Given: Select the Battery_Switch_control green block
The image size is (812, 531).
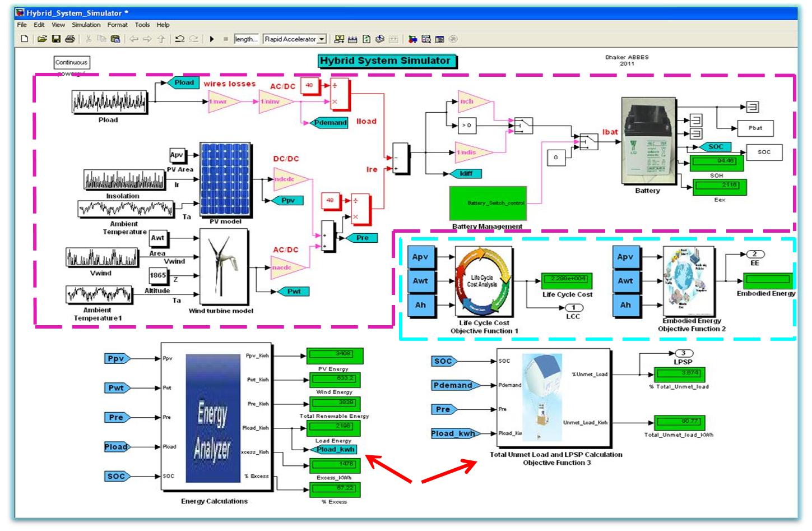Looking at the screenshot, I should pyautogui.click(x=488, y=203).
